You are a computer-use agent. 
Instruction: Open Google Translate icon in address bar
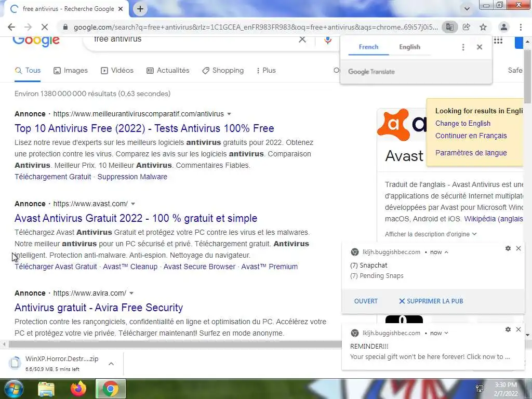tap(449, 27)
